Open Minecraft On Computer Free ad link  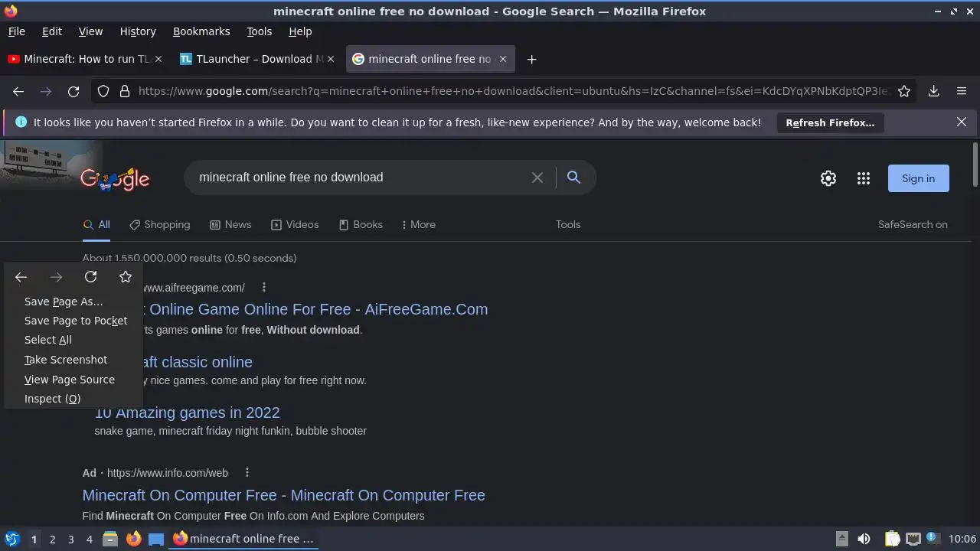[x=283, y=495]
